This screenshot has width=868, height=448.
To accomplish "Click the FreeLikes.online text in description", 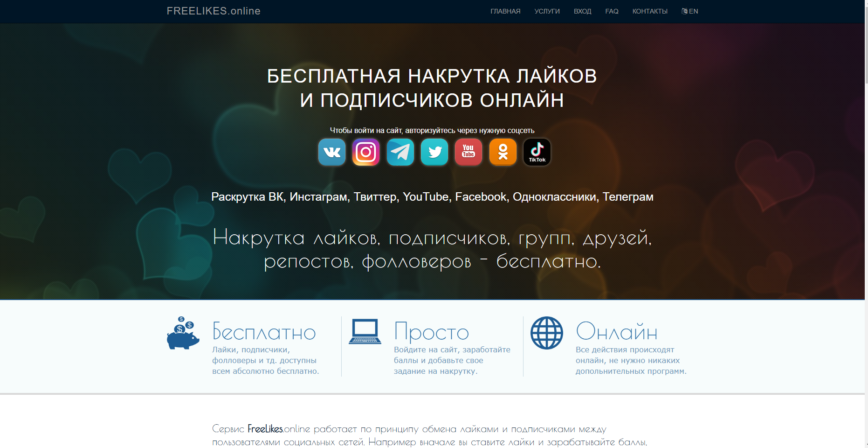I will [279, 429].
